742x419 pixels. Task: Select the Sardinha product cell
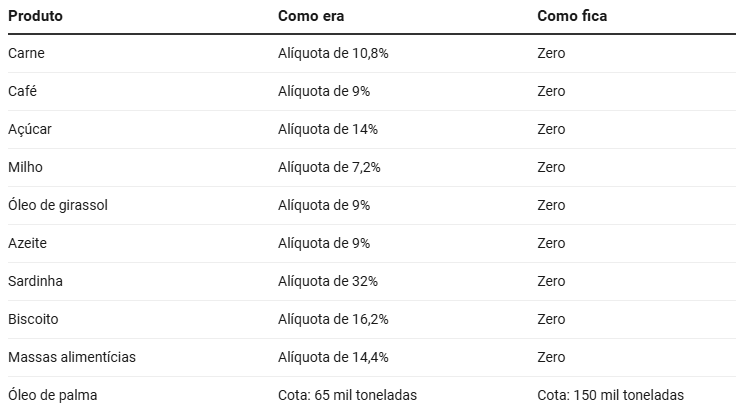[35, 281]
